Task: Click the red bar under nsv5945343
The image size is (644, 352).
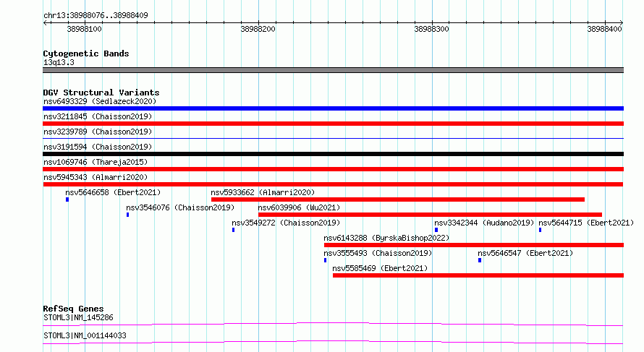Action: click(333, 184)
